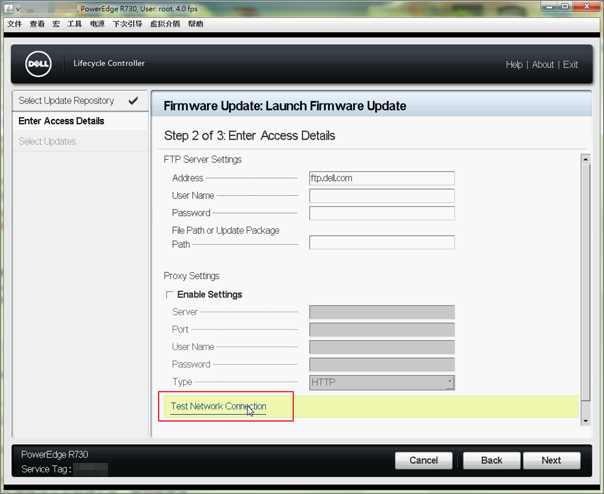
Task: Select the Enter Access Details step
Action: [80, 121]
